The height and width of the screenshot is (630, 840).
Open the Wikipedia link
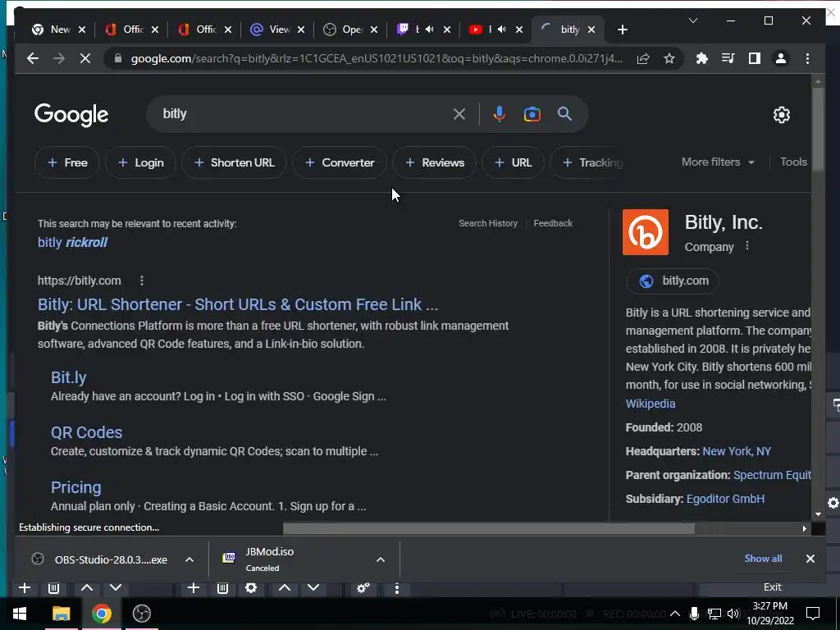pyautogui.click(x=651, y=404)
